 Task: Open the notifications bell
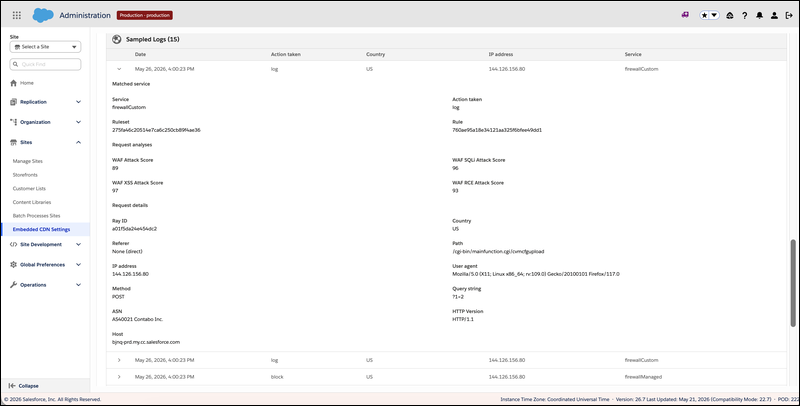pyautogui.click(x=759, y=16)
